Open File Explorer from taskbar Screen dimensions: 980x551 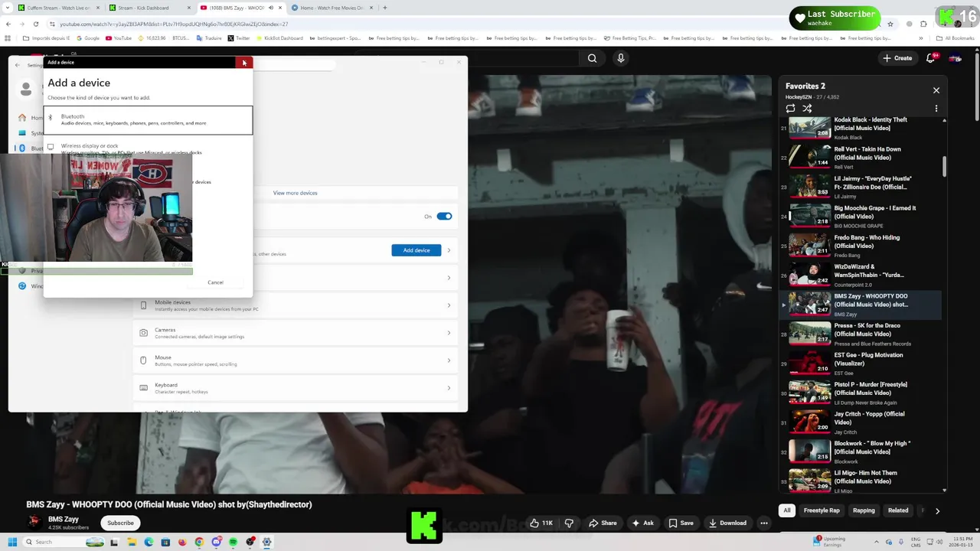(132, 542)
